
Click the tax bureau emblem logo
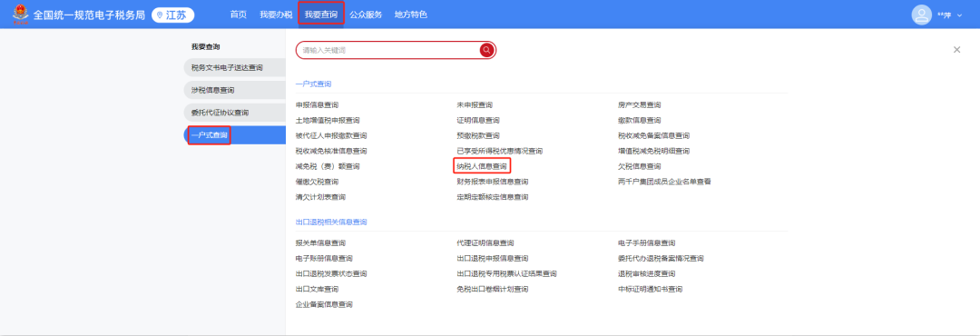pyautogui.click(x=21, y=15)
